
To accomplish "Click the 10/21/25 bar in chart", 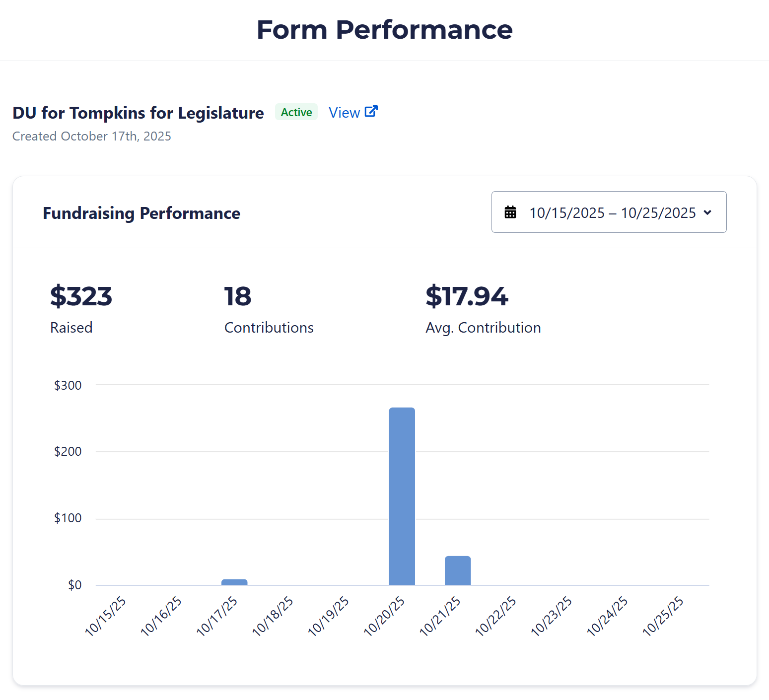I will [458, 571].
